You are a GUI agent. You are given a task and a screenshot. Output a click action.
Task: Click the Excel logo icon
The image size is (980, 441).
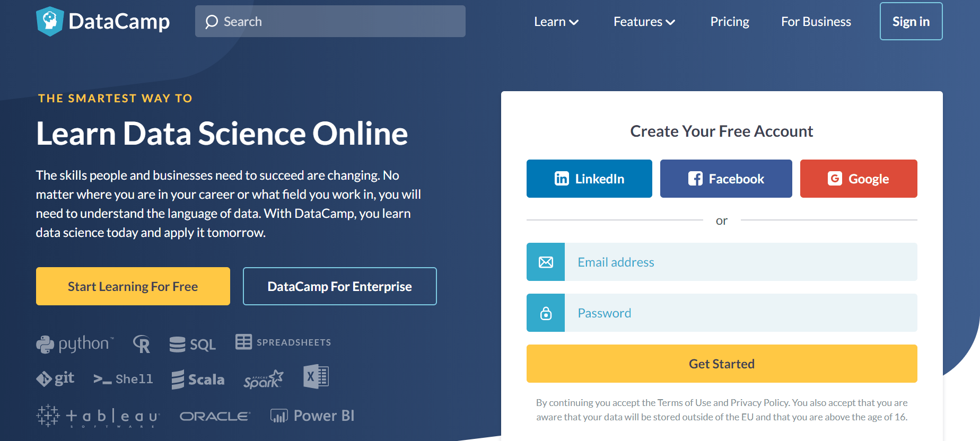(316, 377)
